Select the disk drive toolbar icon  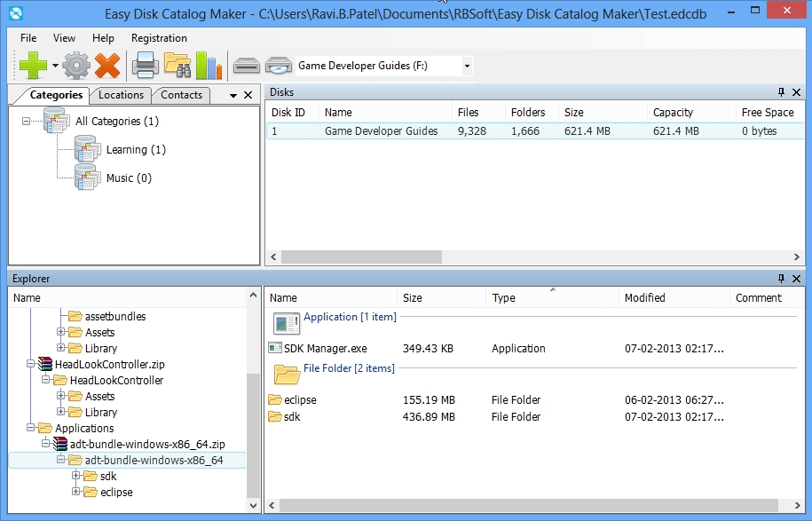[246, 65]
